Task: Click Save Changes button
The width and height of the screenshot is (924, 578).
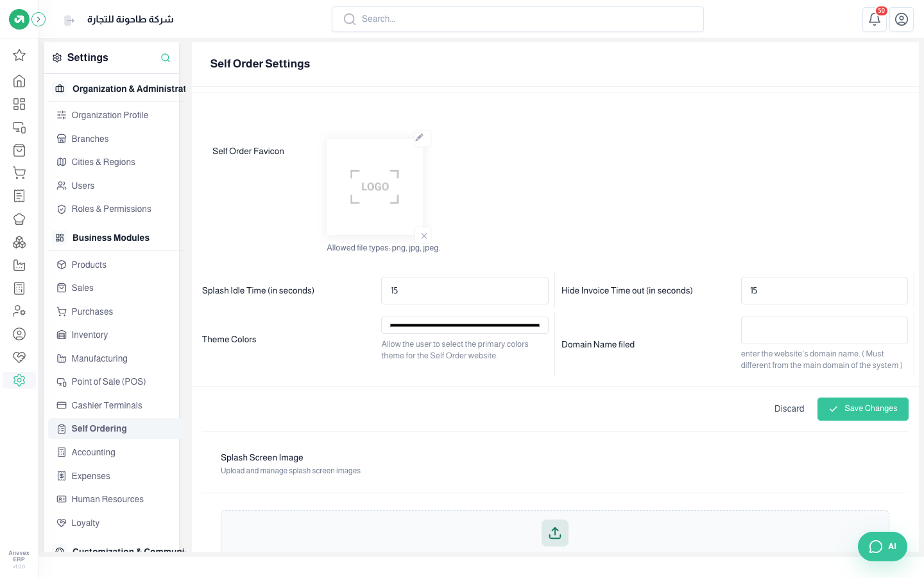Action: point(863,409)
